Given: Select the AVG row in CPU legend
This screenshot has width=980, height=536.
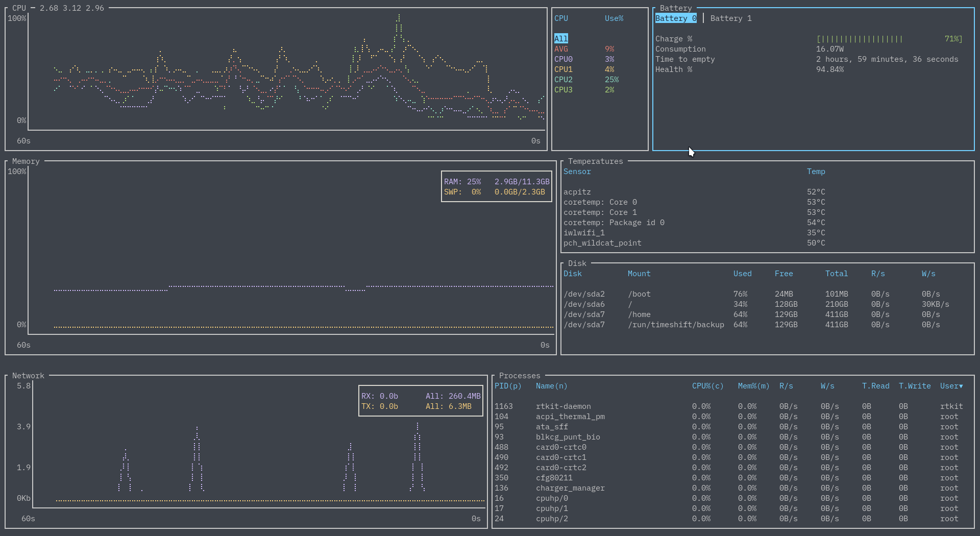Looking at the screenshot, I should point(584,49).
